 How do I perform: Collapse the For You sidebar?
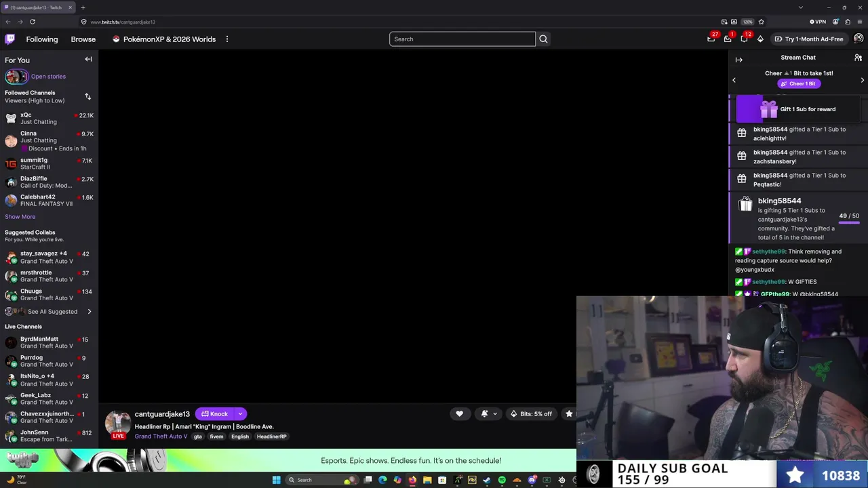pos(88,60)
